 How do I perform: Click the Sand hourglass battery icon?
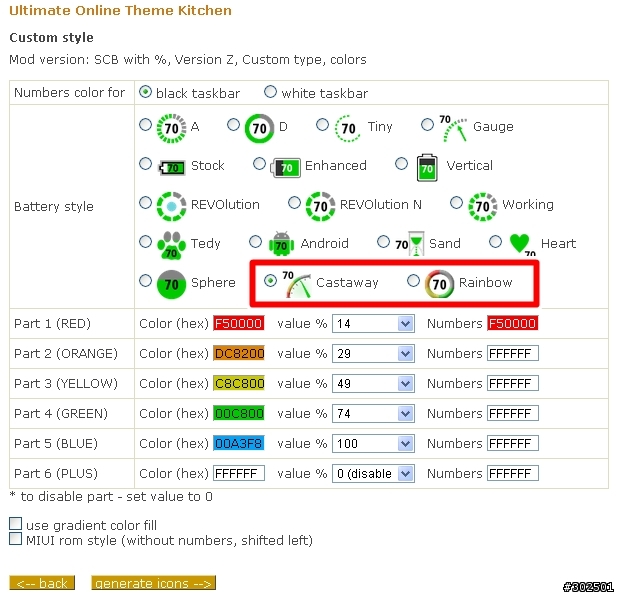(x=410, y=244)
